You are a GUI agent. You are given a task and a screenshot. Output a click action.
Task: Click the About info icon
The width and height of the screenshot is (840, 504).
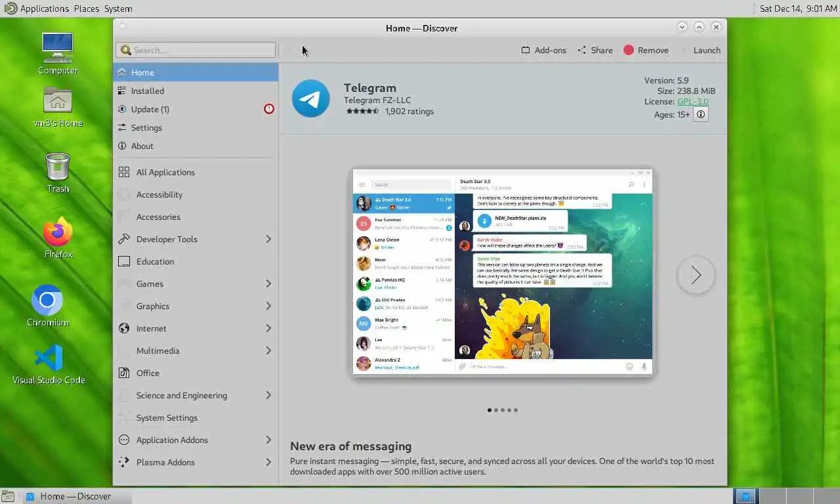(122, 146)
